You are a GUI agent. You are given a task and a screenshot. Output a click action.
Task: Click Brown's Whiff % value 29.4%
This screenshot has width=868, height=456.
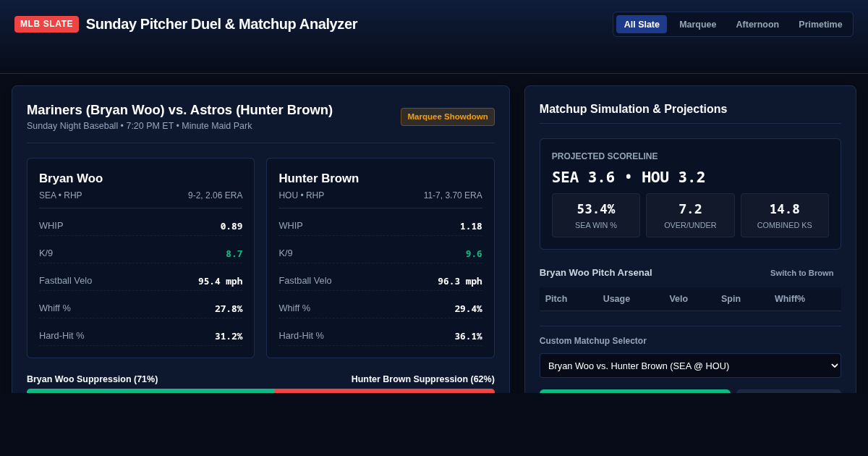tap(468, 308)
